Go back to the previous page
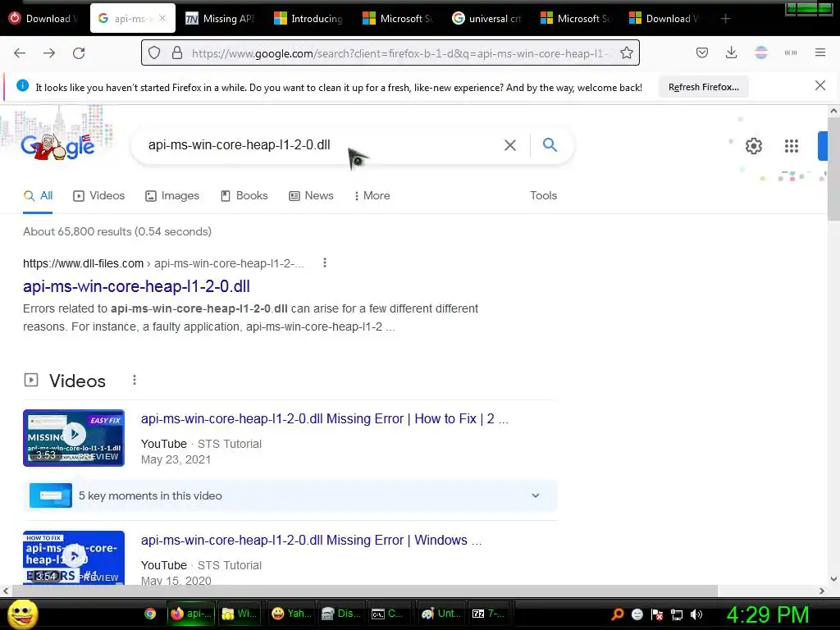Viewport: 840px width, 630px height. [20, 53]
